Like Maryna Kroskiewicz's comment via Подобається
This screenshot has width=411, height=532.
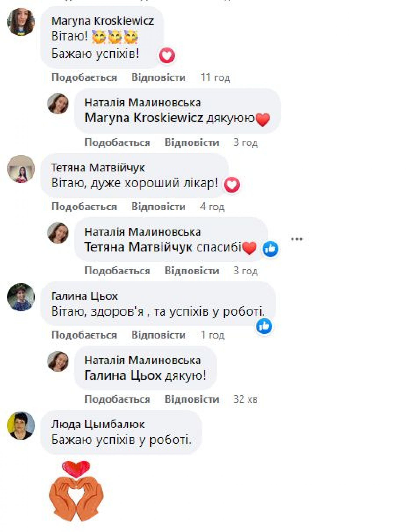84,77
